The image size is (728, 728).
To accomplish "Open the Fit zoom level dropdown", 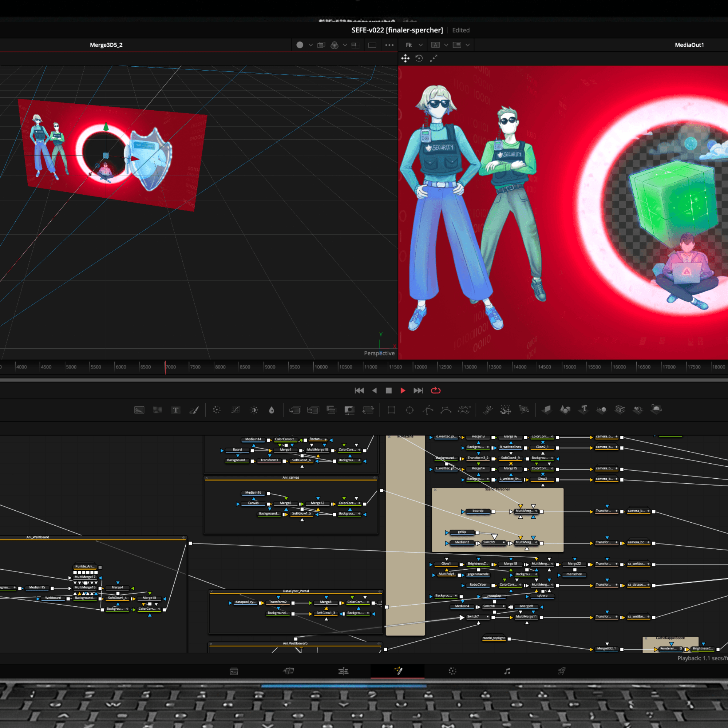I will 420,45.
